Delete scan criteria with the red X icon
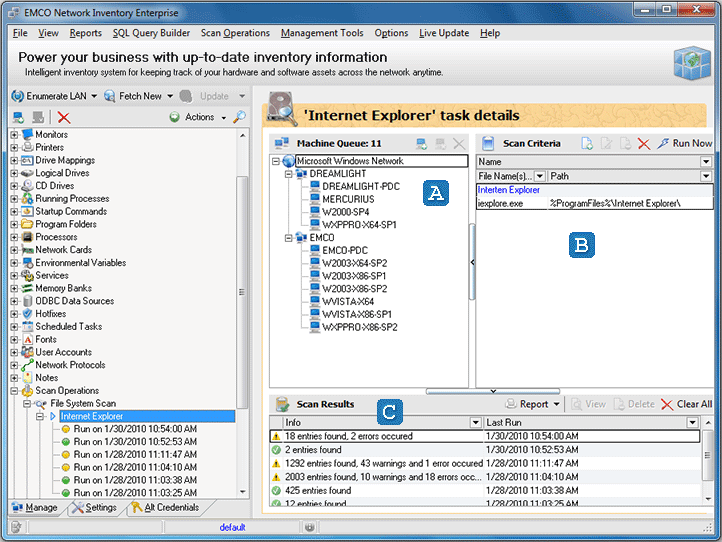 (644, 144)
